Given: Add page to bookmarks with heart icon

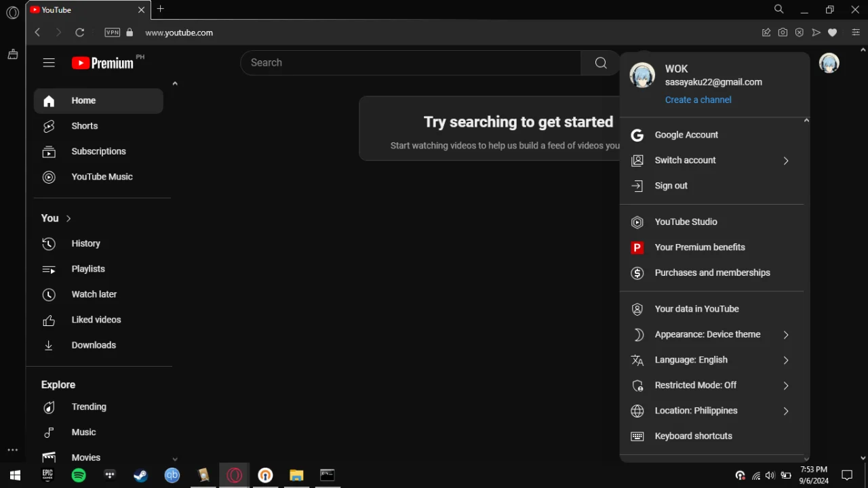Looking at the screenshot, I should (833, 33).
